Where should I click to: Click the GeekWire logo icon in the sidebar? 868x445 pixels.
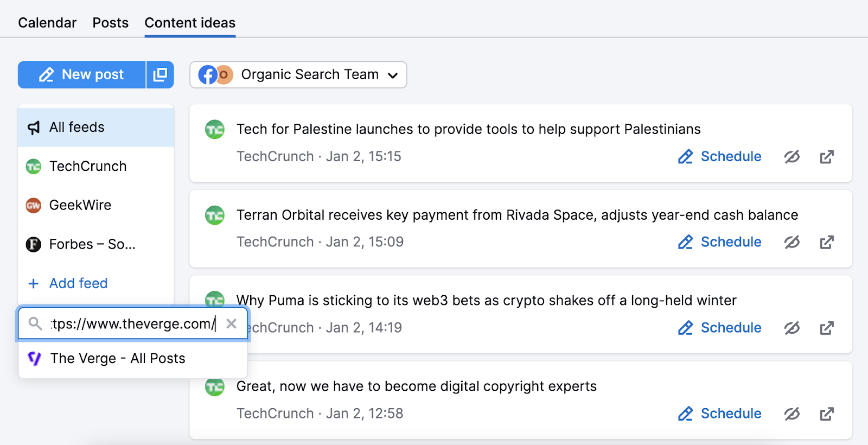pos(34,205)
